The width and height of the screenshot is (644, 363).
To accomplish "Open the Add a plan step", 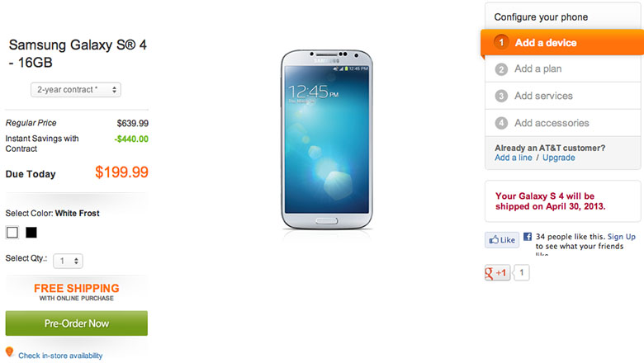I will coord(563,69).
